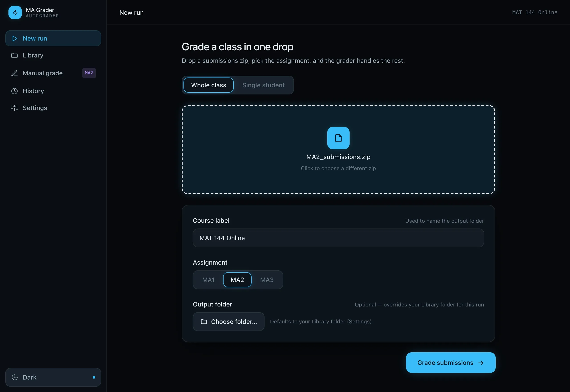The image size is (570, 392).
Task: Click the 'New run' page title
Action: [132, 12]
